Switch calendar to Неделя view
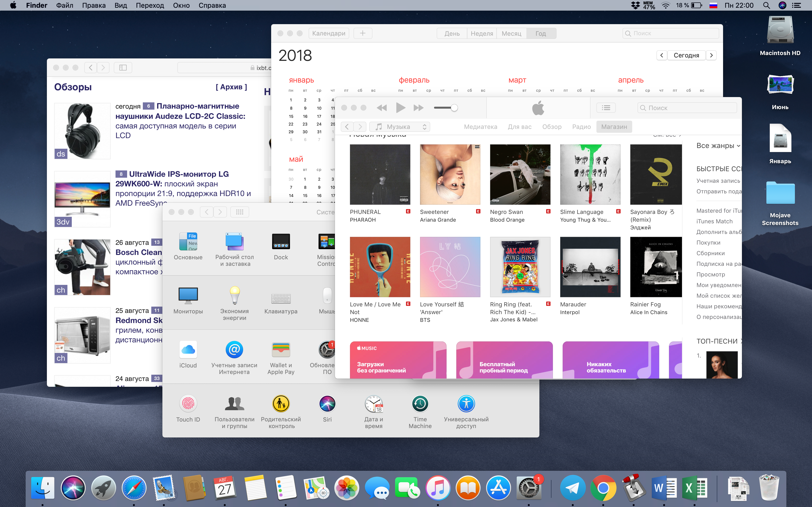 click(481, 34)
